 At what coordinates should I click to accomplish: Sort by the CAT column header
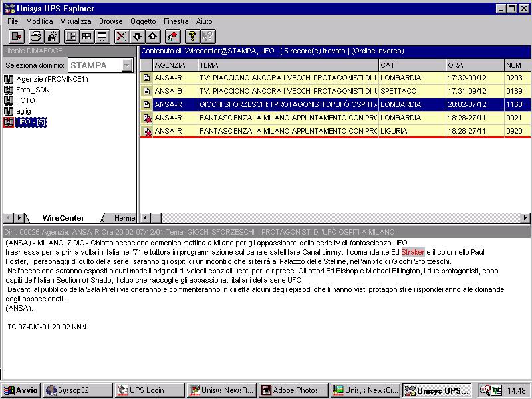click(x=412, y=65)
